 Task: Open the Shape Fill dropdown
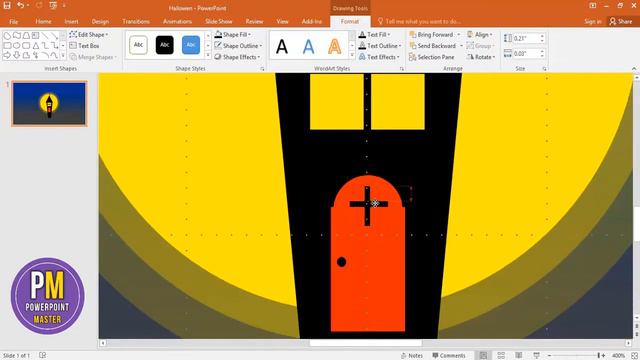233,35
